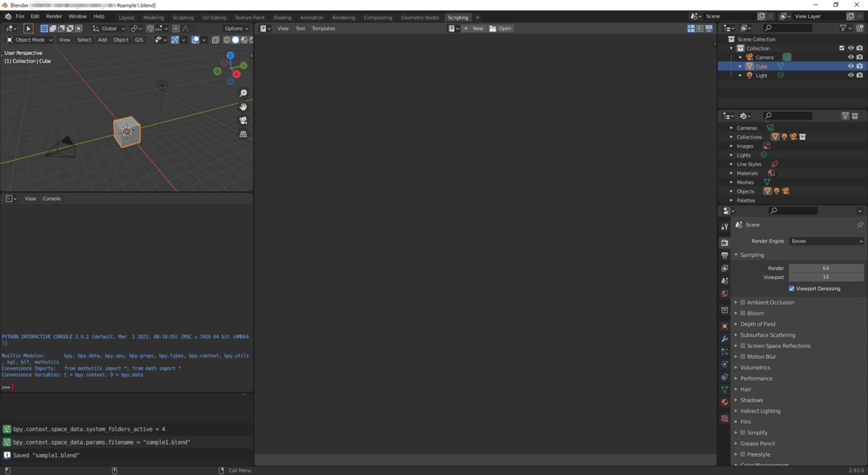This screenshot has height=475, width=868.
Task: Open the Console menu in Python console
Action: (x=52, y=199)
